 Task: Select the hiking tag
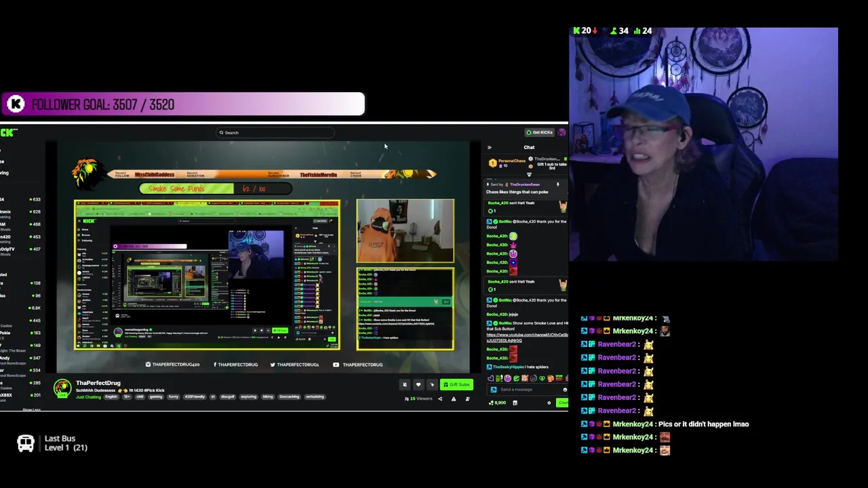(x=268, y=396)
